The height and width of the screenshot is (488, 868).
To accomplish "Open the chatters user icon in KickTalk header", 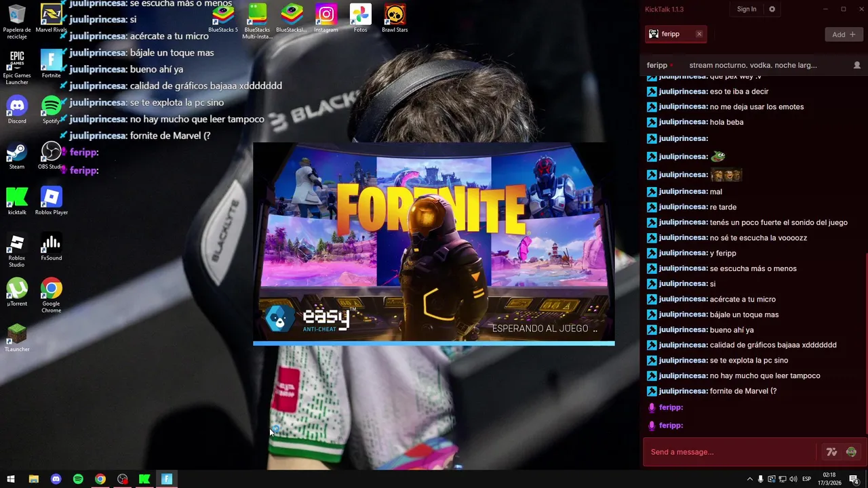I will point(857,65).
